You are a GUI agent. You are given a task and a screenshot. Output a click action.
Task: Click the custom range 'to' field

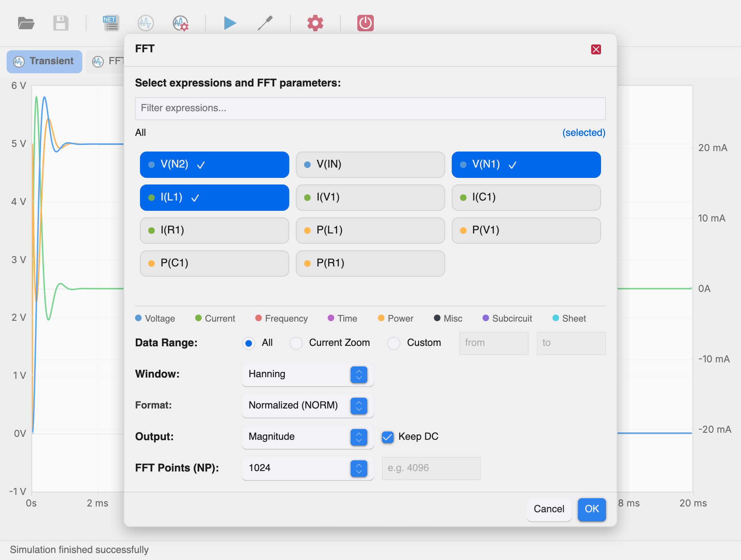coord(571,343)
